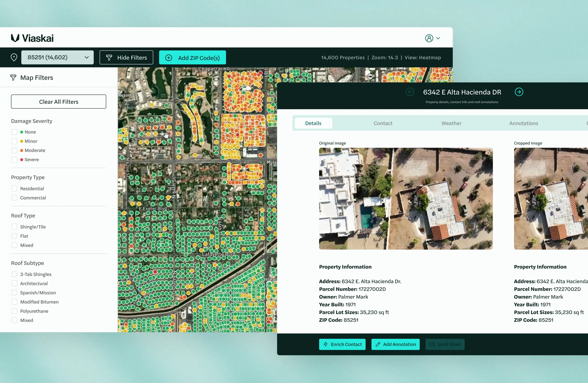Click Parcel Lot Sizes 35,230 sq ft, left column
The height and width of the screenshot is (383, 588).
pyautogui.click(x=354, y=312)
